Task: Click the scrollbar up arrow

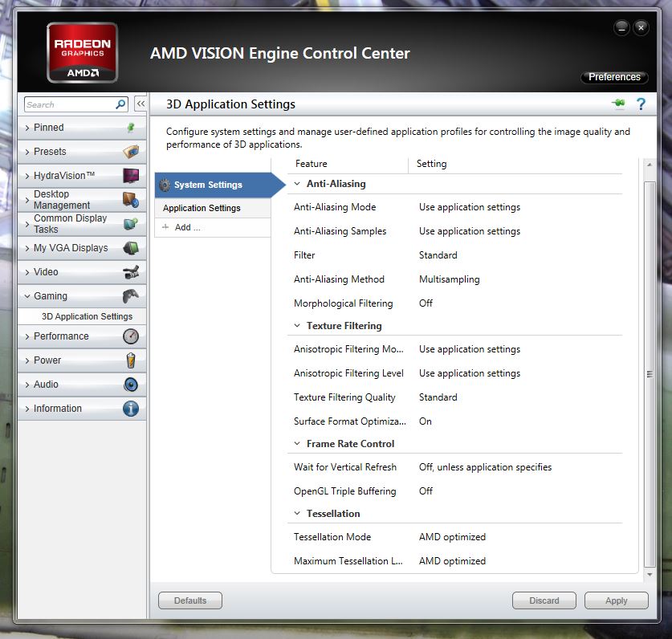Action: pyautogui.click(x=650, y=165)
